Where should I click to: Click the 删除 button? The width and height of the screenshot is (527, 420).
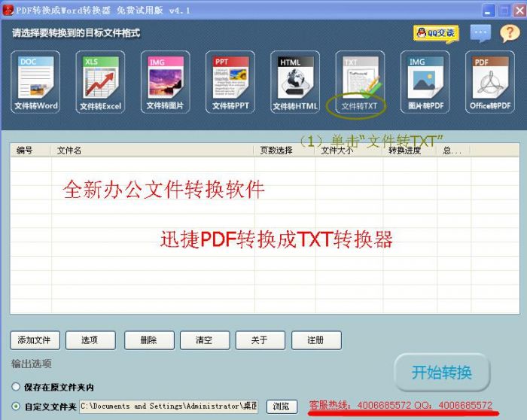tap(149, 340)
